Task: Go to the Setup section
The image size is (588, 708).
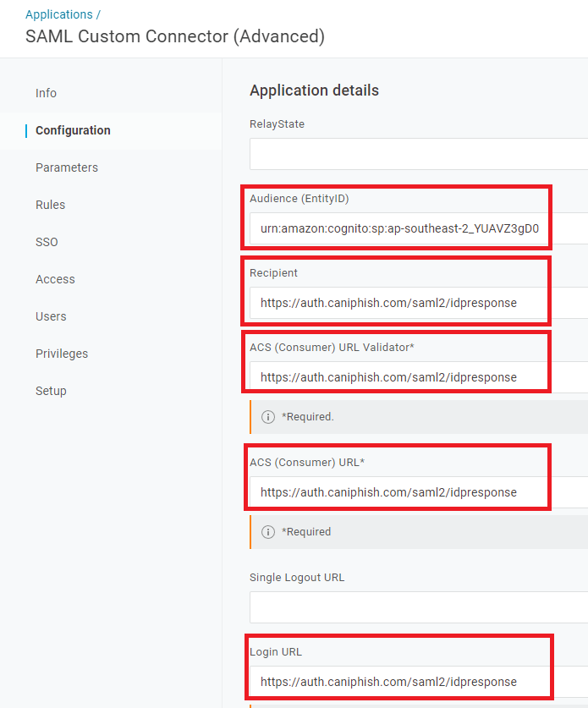Action: tap(51, 391)
